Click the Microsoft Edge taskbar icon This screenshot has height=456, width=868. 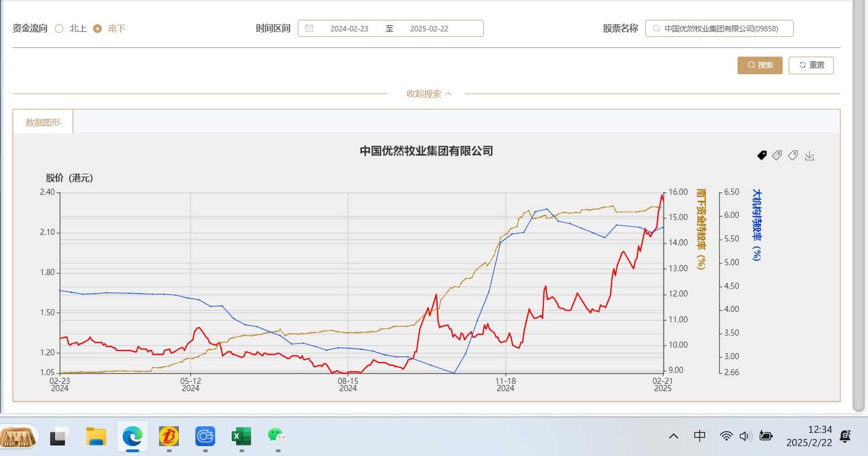coord(132,437)
